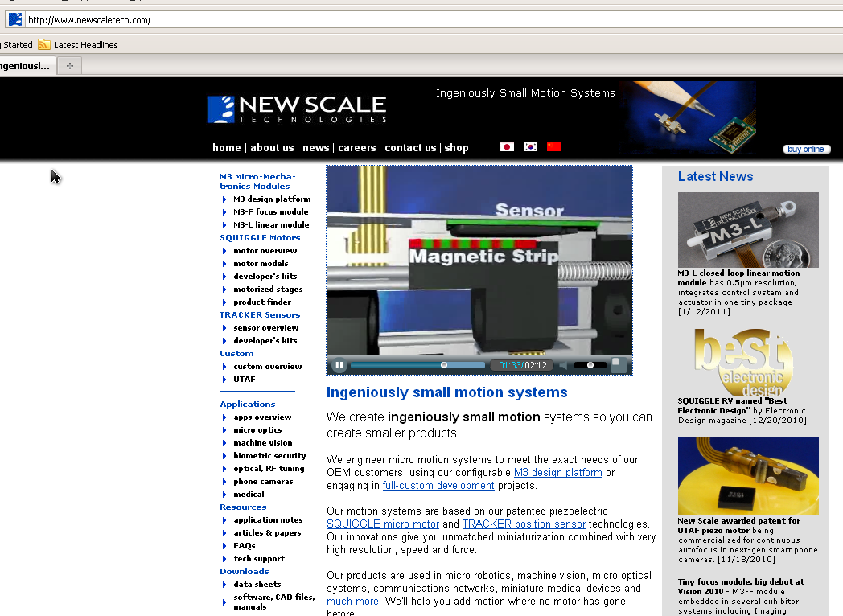
Task: Open the careers page
Action: point(357,147)
